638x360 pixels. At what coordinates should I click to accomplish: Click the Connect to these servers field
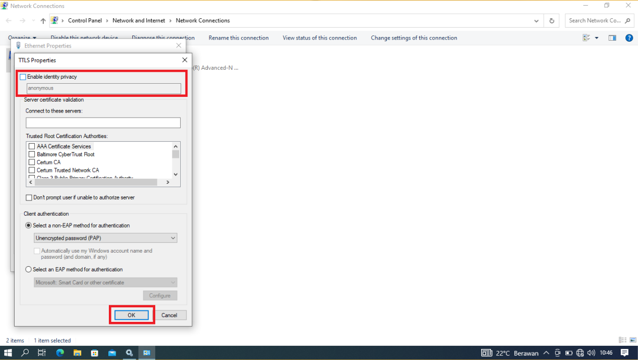pos(103,122)
